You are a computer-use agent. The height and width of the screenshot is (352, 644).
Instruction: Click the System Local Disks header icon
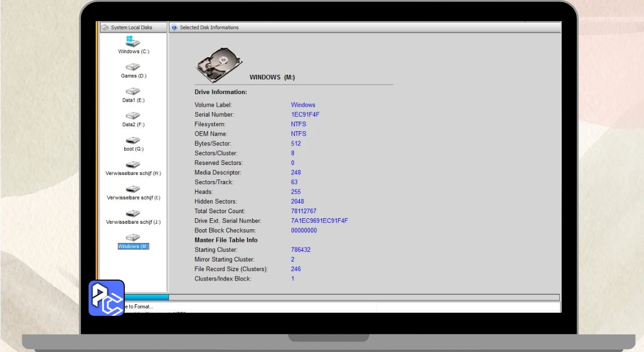(x=105, y=28)
